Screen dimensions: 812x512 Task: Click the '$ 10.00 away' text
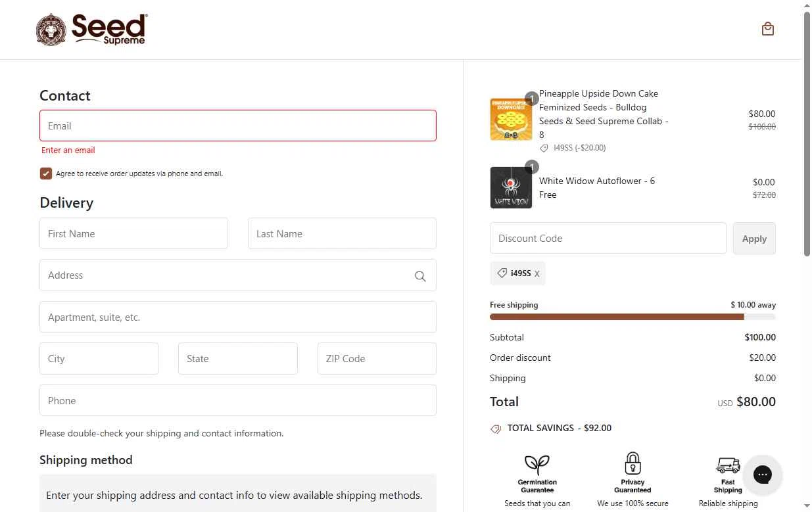click(x=753, y=305)
